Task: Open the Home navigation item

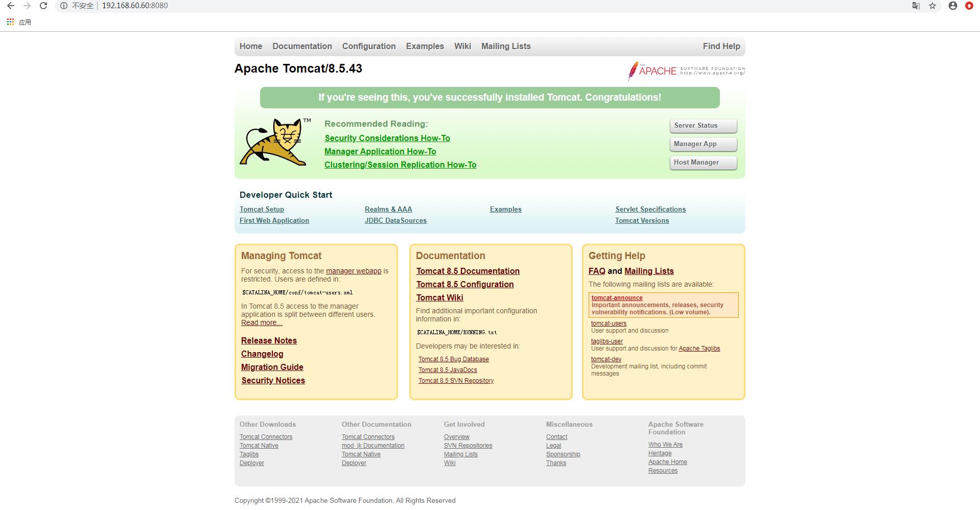Action: coord(251,46)
